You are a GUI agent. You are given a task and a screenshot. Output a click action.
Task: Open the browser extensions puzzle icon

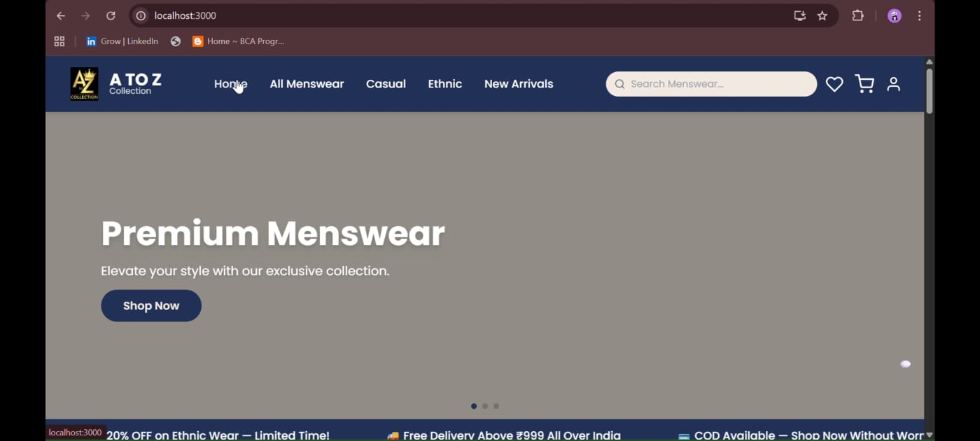[x=857, y=15]
